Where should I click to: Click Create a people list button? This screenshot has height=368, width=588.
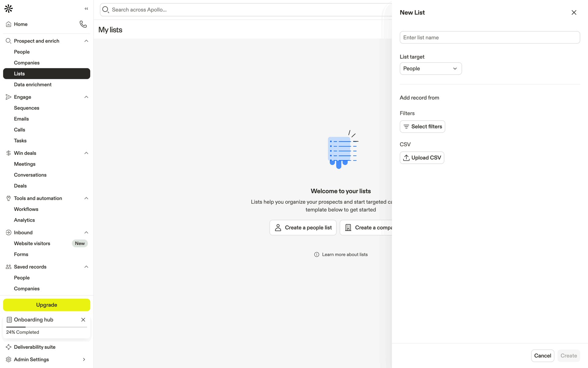click(x=303, y=228)
